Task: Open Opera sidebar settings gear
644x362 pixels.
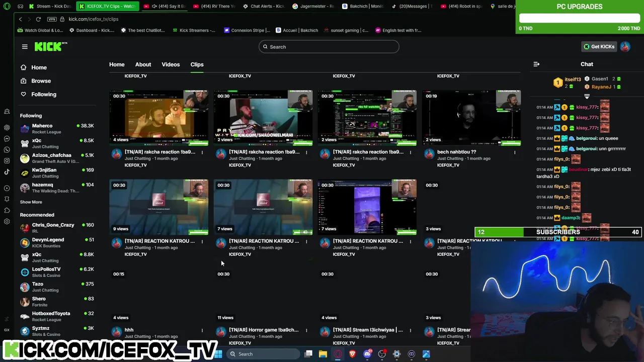Action: 7,221
